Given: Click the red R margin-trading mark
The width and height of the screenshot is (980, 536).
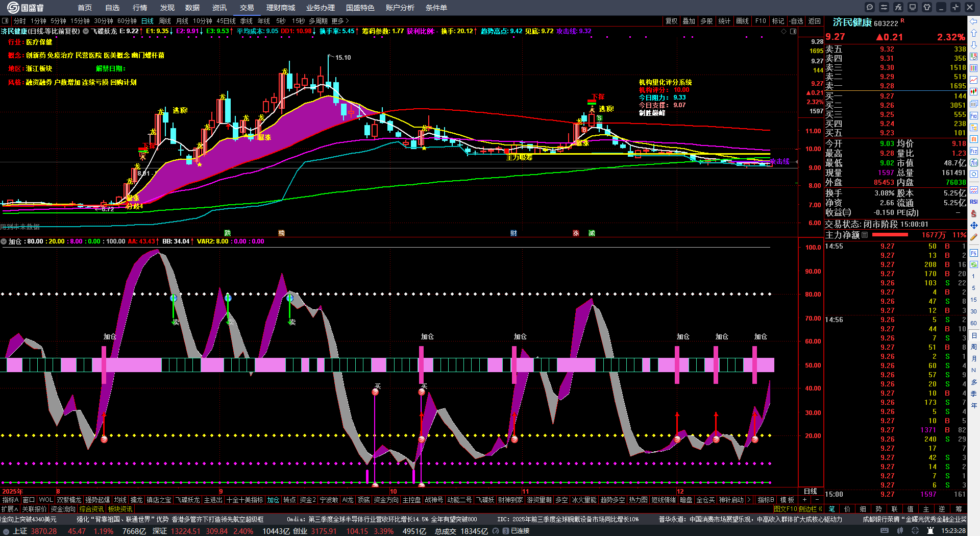Looking at the screenshot, I should pyautogui.click(x=902, y=20).
